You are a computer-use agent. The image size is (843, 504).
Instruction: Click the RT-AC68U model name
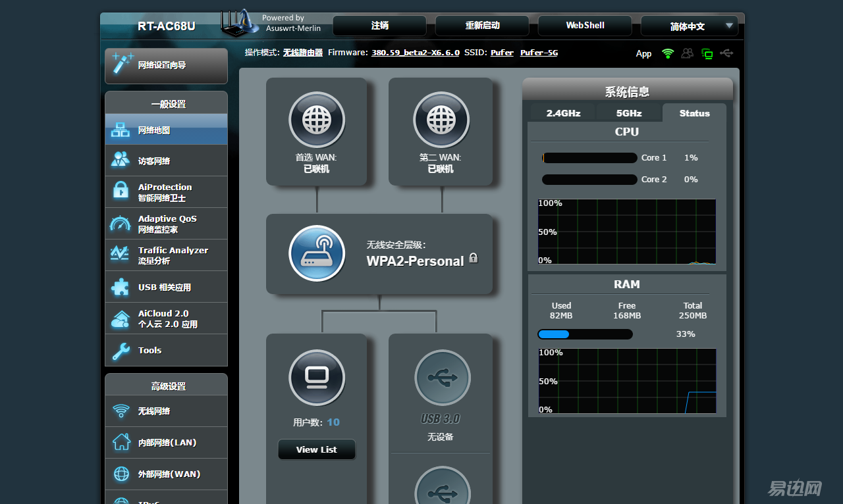pos(167,26)
